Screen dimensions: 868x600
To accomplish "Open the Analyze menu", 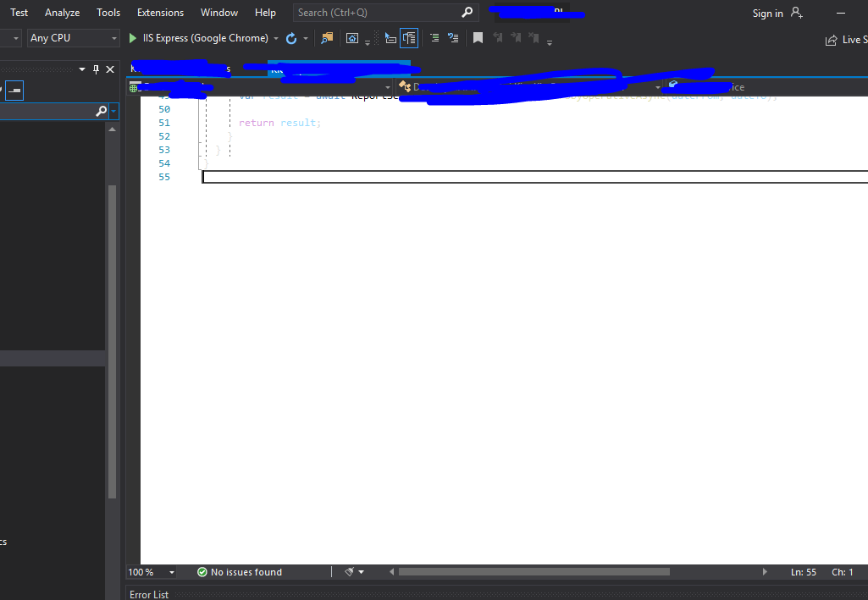I will point(62,12).
